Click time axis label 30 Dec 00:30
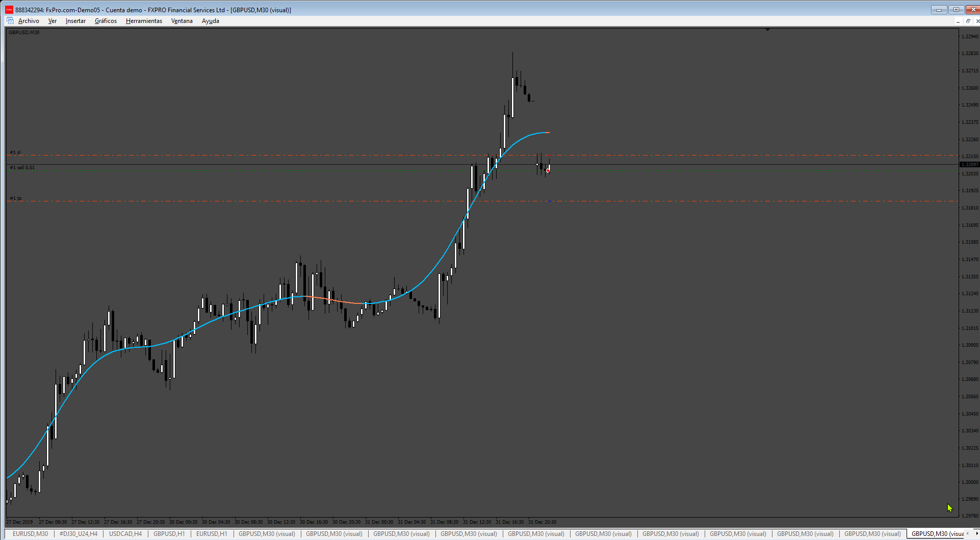Image resolution: width=980 pixels, height=540 pixels. click(x=183, y=522)
